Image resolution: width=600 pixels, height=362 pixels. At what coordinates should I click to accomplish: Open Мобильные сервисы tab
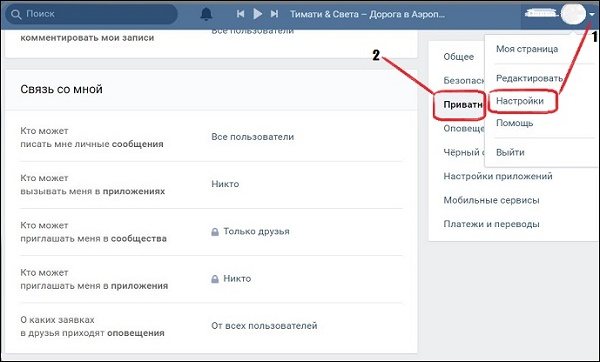click(491, 200)
